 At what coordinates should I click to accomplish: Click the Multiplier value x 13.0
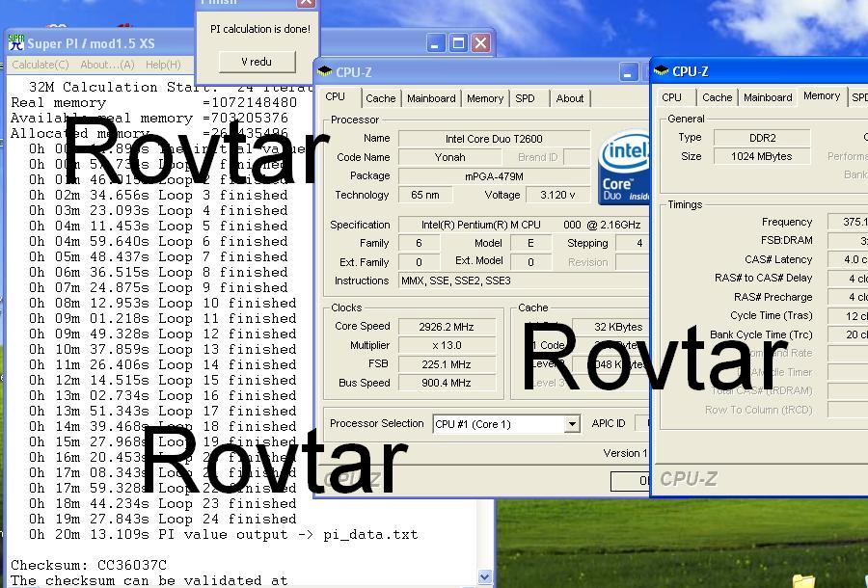pyautogui.click(x=447, y=346)
